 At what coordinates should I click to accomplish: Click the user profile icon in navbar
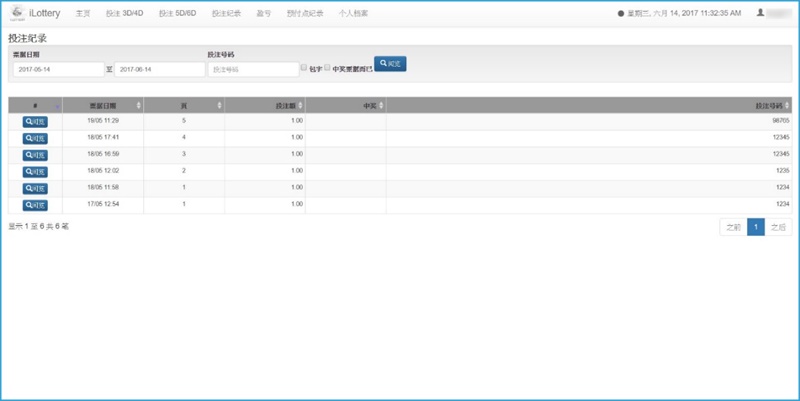[x=761, y=13]
